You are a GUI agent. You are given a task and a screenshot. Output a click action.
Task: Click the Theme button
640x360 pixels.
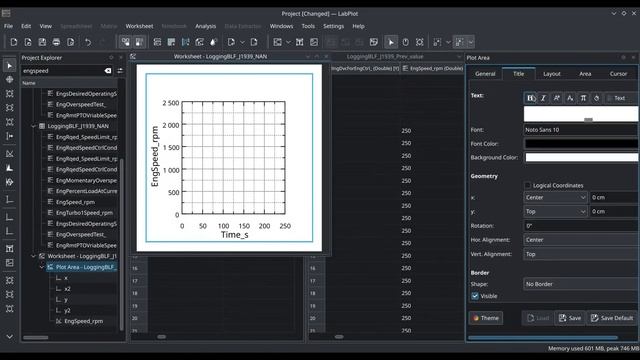coord(486,318)
